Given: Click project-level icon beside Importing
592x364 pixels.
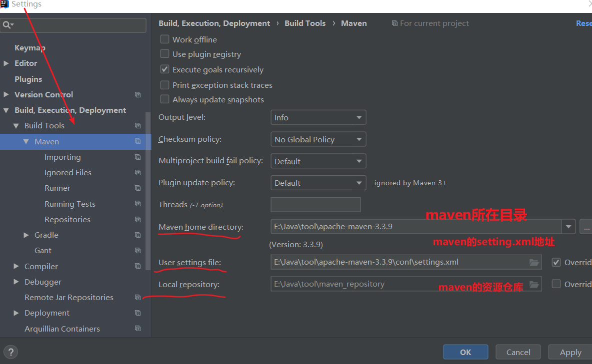Looking at the screenshot, I should [x=138, y=157].
